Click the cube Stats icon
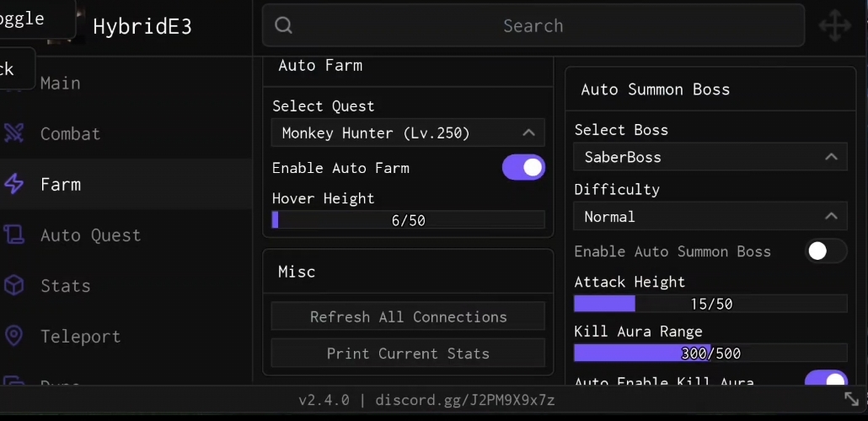 14,285
